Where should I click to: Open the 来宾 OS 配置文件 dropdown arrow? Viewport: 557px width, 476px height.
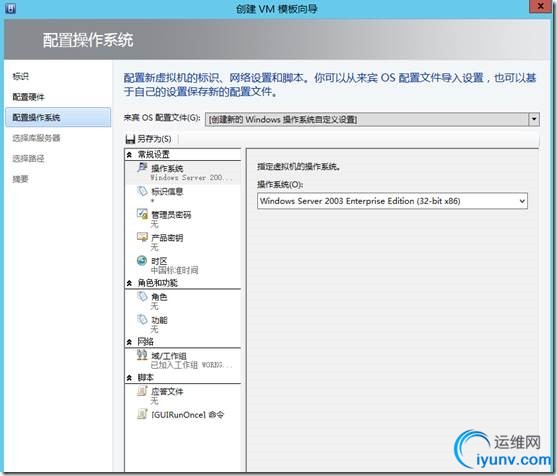click(x=534, y=119)
